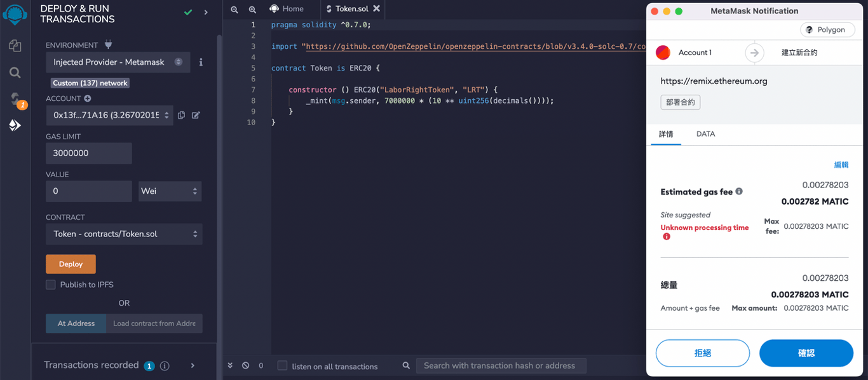The image size is (868, 380).
Task: Click the plug icon beside ENVIRONMENT
Action: coord(107,45)
